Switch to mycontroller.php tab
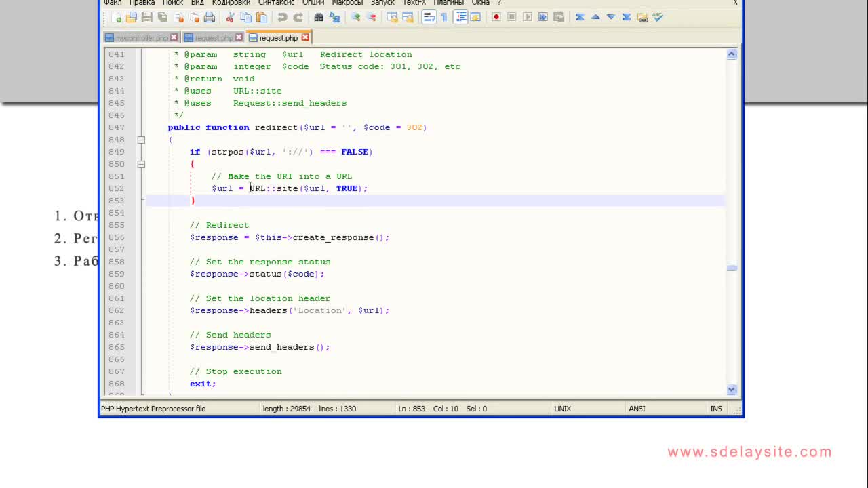 (x=142, y=38)
